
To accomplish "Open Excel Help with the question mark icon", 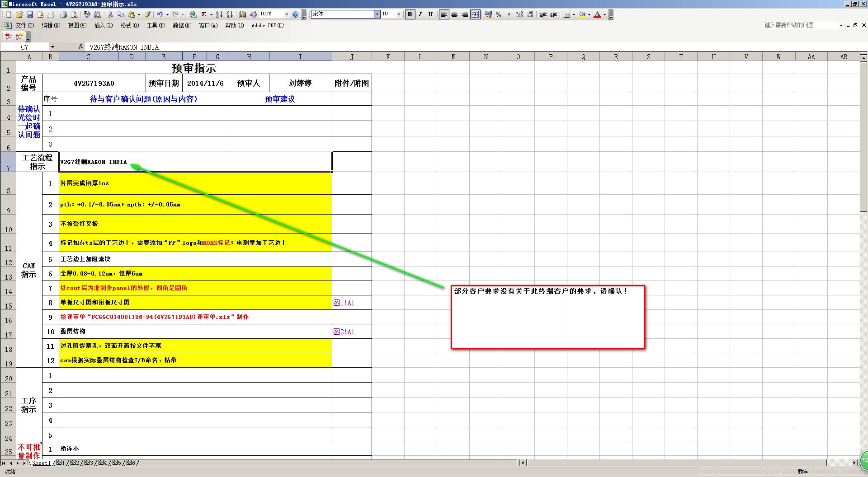I will (295, 14).
